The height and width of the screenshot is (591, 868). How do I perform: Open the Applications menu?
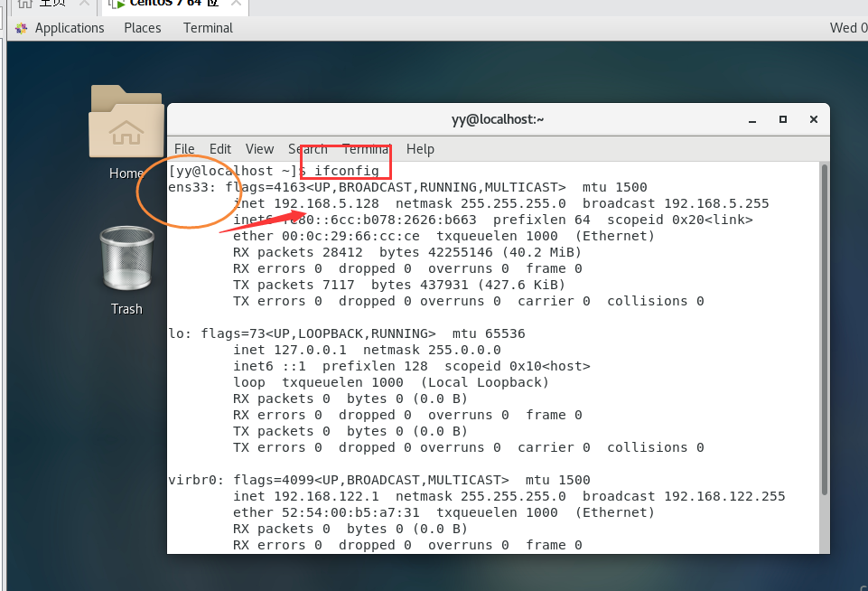click(70, 28)
